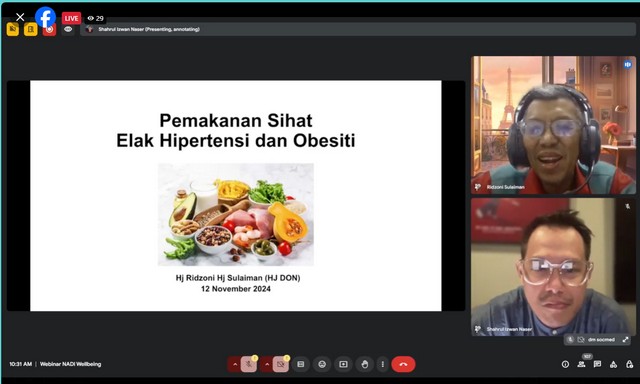Toggle the disabled camera button
This screenshot has height=384, width=640.
[280, 364]
